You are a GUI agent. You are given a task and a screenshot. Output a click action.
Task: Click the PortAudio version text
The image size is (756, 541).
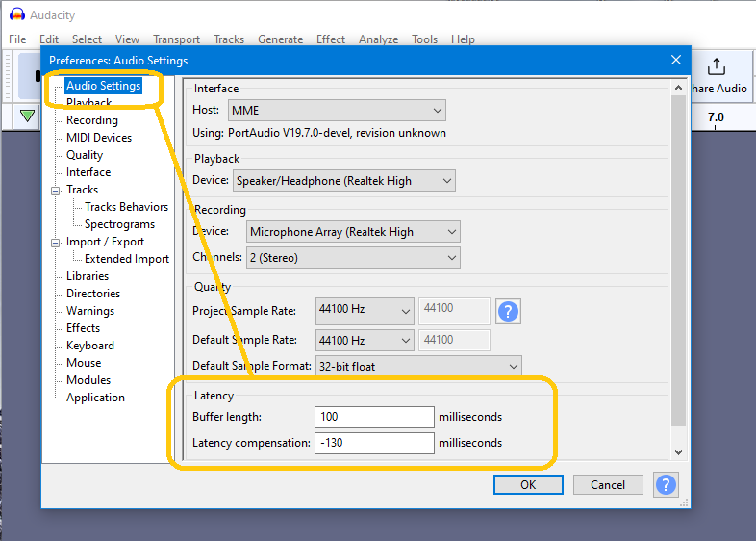[337, 133]
